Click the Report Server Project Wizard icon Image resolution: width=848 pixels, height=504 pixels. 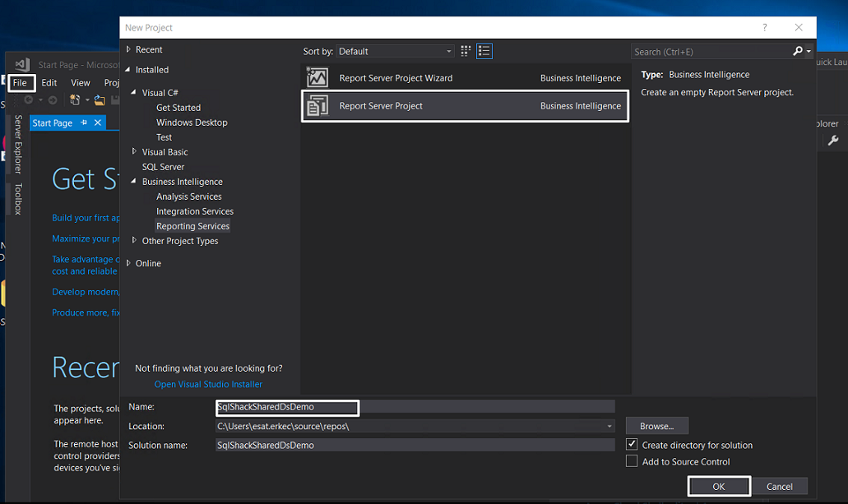pyautogui.click(x=317, y=78)
